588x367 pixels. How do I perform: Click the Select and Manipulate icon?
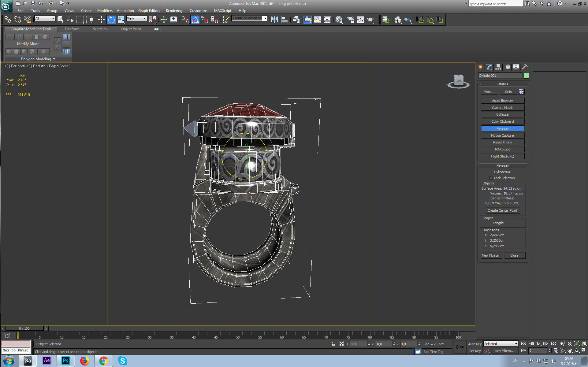(164, 20)
